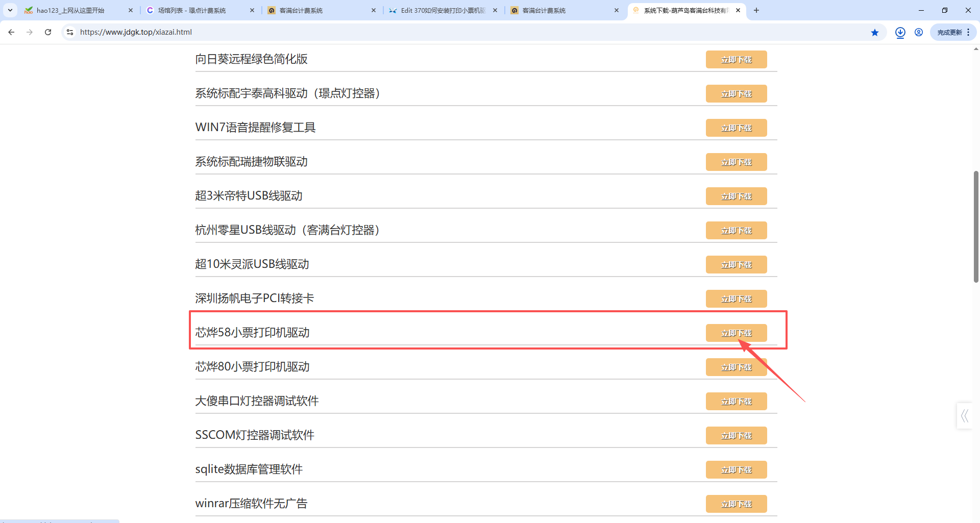
Task: Close the hao123 tab
Action: click(x=131, y=10)
